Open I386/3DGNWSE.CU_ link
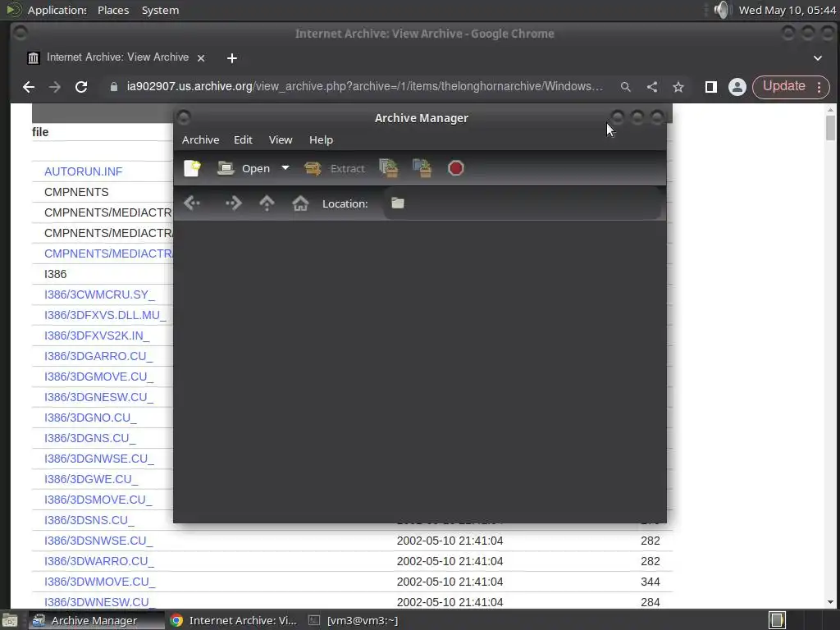This screenshot has height=630, width=840. coord(99,459)
